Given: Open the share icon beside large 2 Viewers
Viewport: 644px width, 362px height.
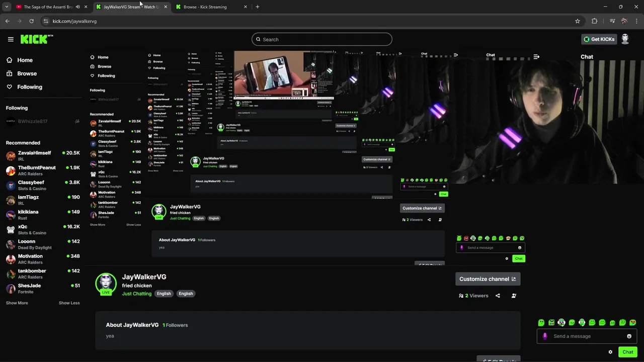Looking at the screenshot, I should pyautogui.click(x=498, y=296).
